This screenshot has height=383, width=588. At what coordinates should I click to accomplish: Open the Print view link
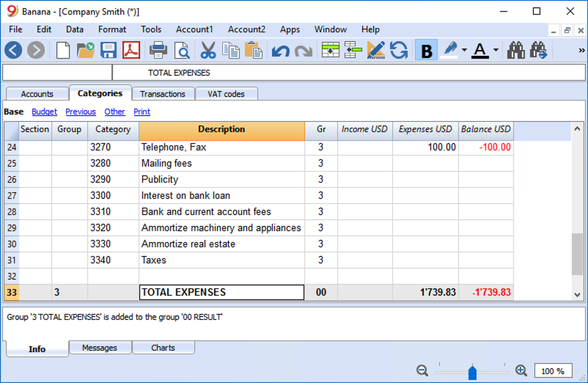[142, 112]
